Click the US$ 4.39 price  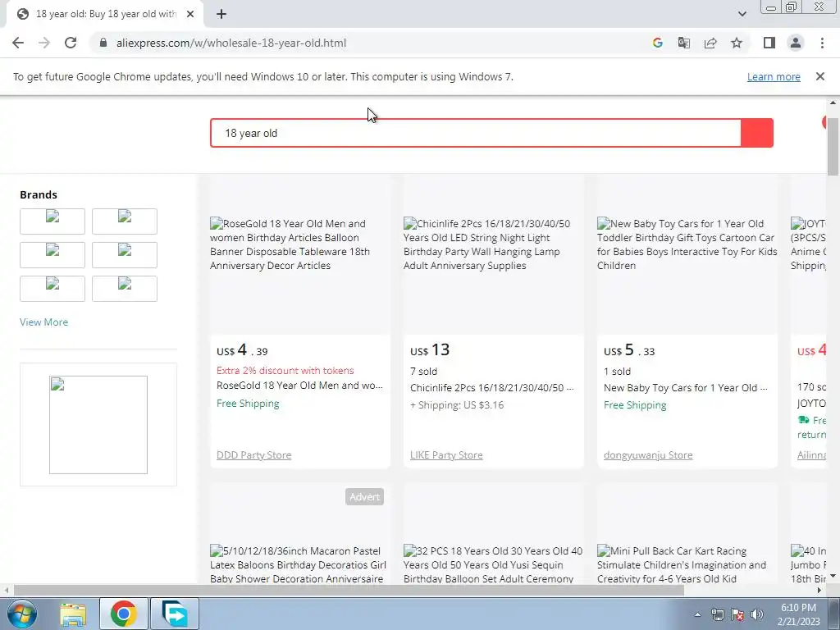242,350
